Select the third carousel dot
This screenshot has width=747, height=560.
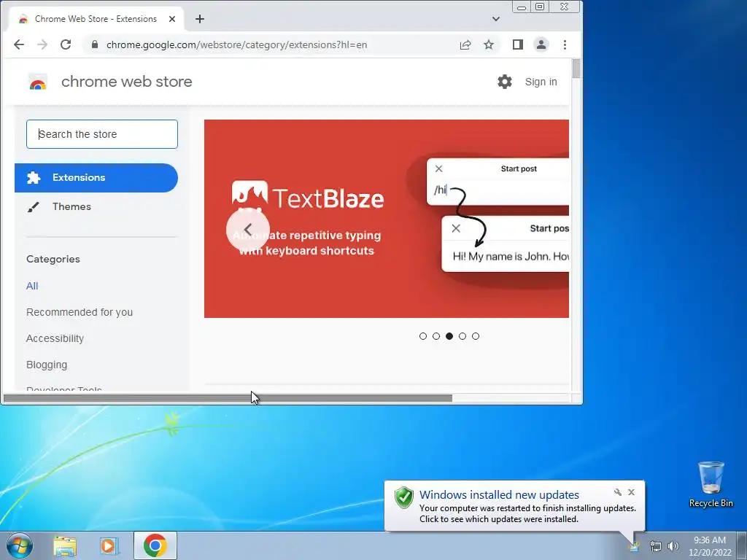[449, 336]
